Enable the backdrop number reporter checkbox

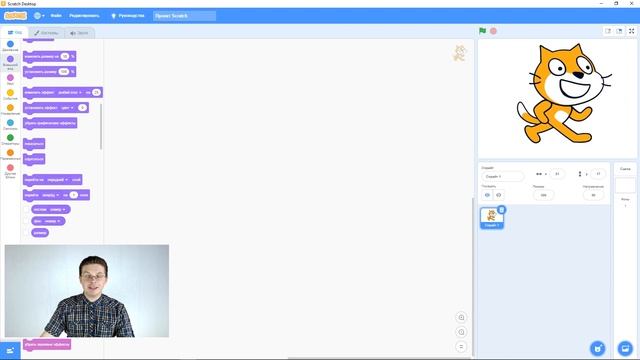(x=26, y=221)
